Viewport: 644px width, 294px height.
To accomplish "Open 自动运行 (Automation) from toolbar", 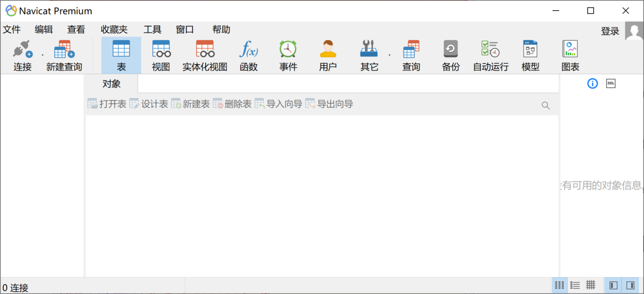I will pos(490,55).
